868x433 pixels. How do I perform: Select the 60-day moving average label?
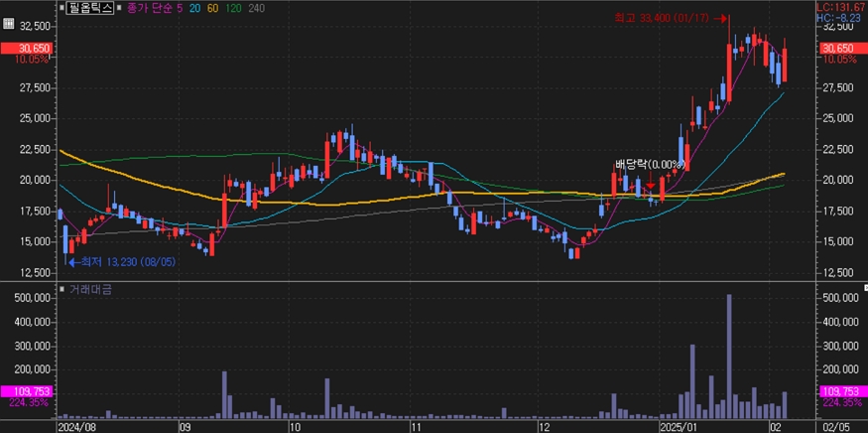tap(213, 7)
